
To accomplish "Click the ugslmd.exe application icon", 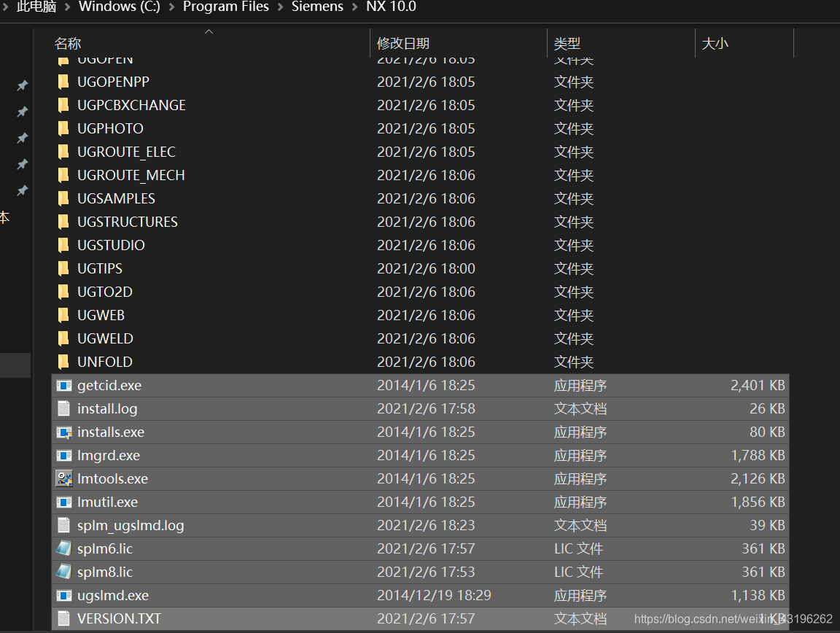I will (64, 596).
